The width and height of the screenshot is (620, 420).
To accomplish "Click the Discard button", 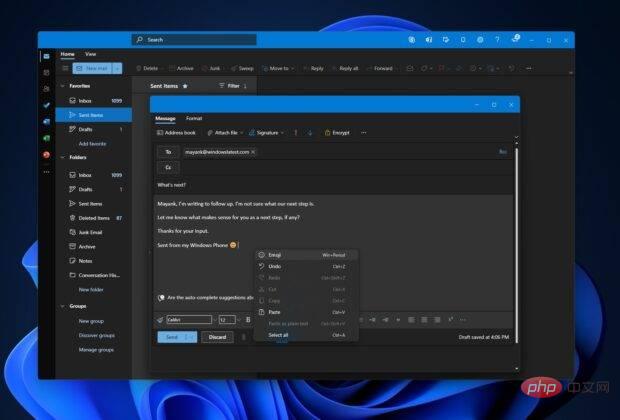I will pos(217,337).
